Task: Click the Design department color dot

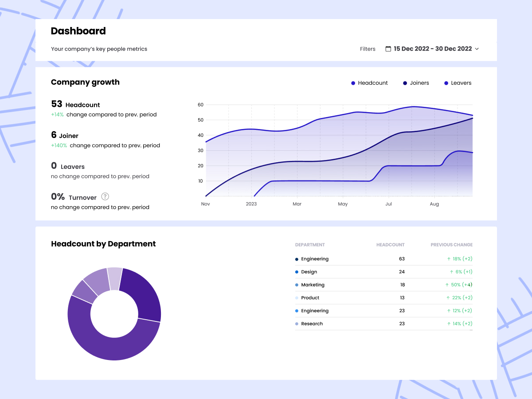Action: [x=296, y=272]
